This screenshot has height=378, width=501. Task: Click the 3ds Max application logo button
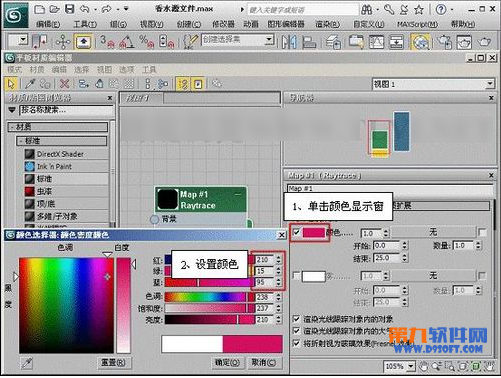click(x=16, y=15)
